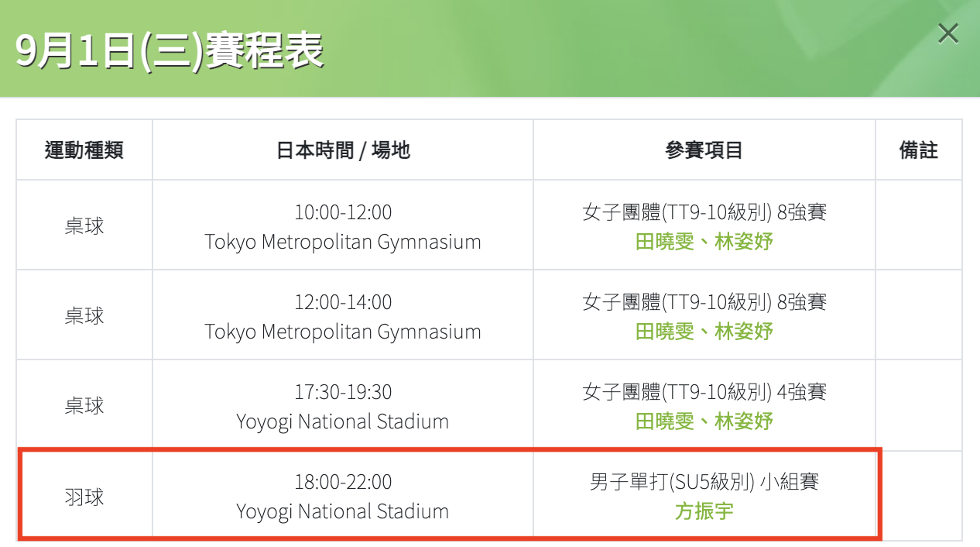Image resolution: width=980 pixels, height=547 pixels.
Task: Click the 男子單打(SU5級別) 小組賽 event text
Action: 704,482
